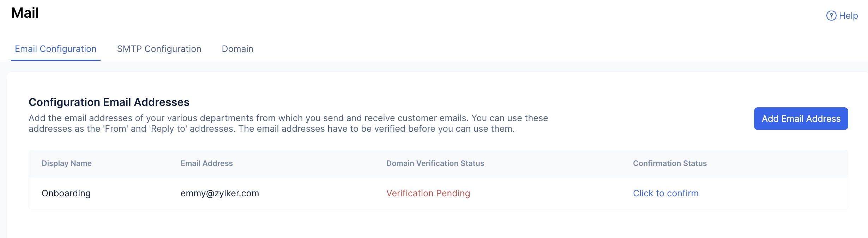
Task: Click the Add Email Address button
Action: click(x=801, y=119)
